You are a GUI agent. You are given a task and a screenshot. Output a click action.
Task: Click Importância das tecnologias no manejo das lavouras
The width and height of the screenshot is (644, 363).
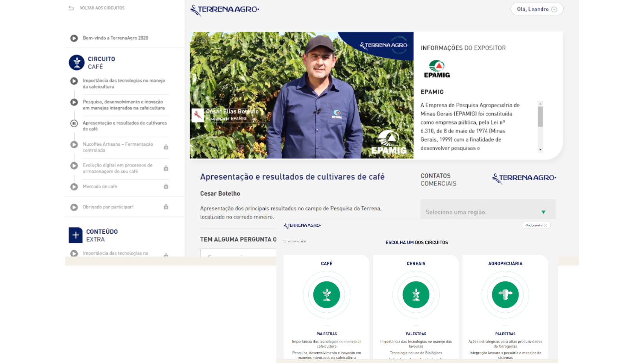416,344
